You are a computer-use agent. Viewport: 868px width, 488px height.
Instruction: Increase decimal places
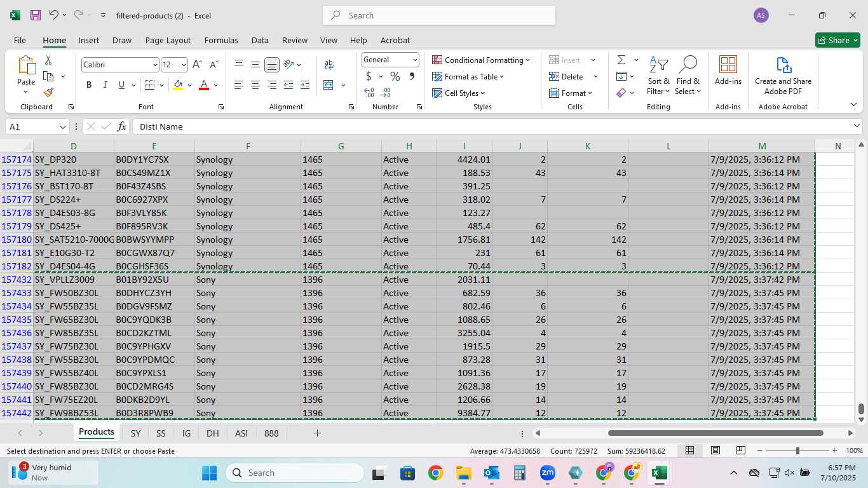369,93
